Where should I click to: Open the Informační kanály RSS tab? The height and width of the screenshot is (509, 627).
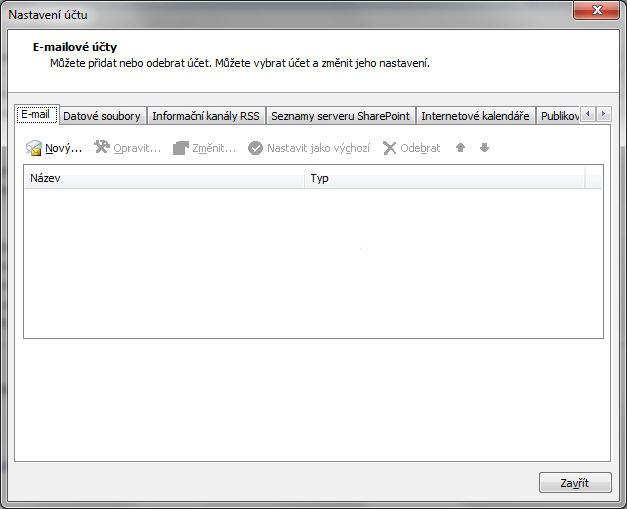click(x=205, y=116)
